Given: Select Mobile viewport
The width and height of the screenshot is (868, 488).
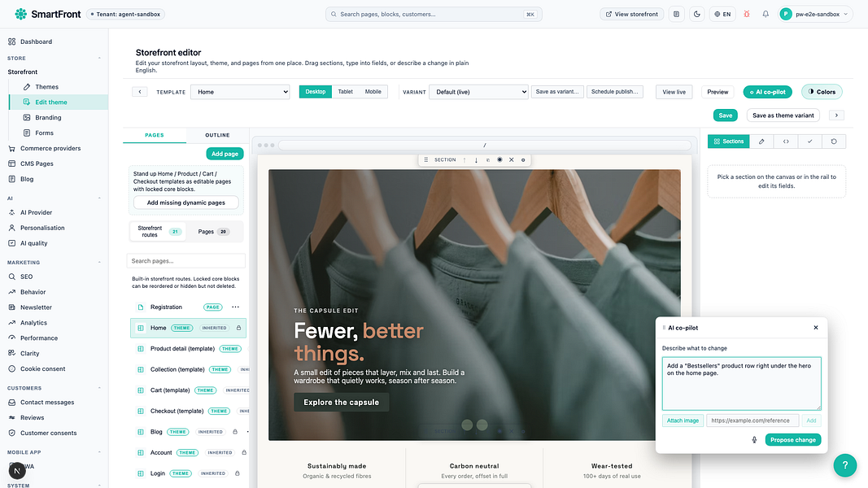Looking at the screenshot, I should point(373,92).
